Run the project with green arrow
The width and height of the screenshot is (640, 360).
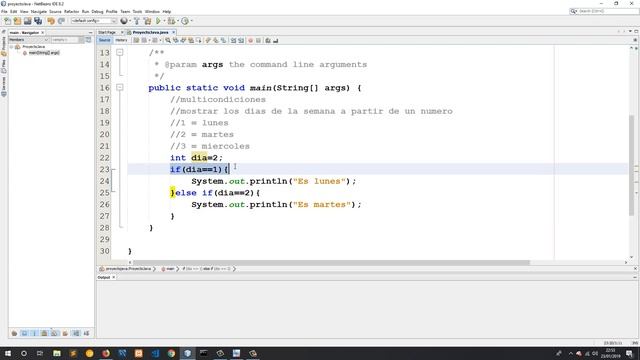tap(158, 21)
